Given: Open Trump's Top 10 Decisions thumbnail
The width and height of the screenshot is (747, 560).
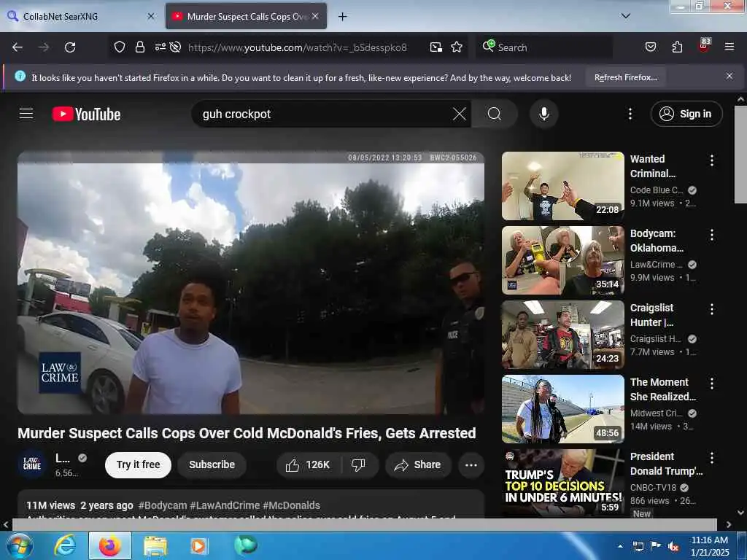Looking at the screenshot, I should pos(562,483).
